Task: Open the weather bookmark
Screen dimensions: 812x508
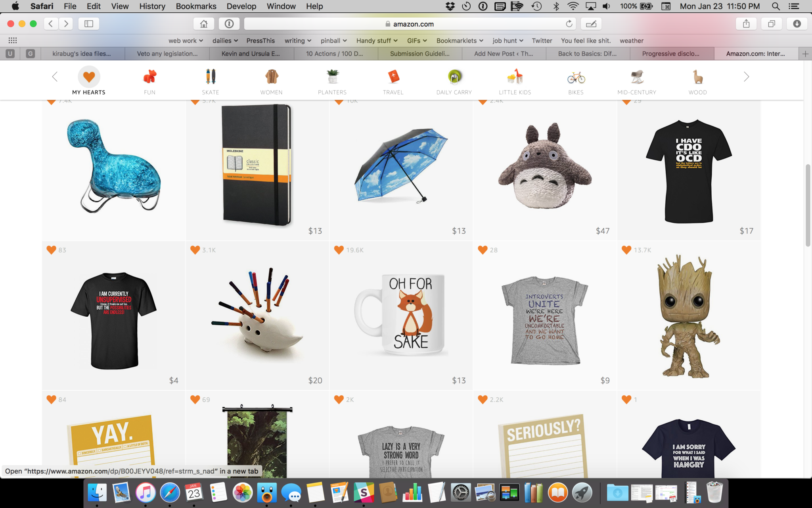Action: (x=632, y=40)
